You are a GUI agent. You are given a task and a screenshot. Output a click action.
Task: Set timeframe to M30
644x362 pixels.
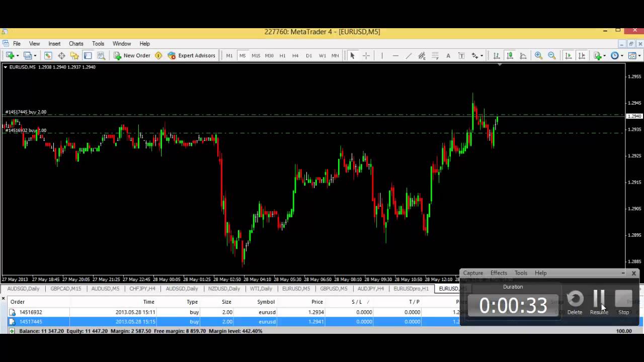(269, 55)
